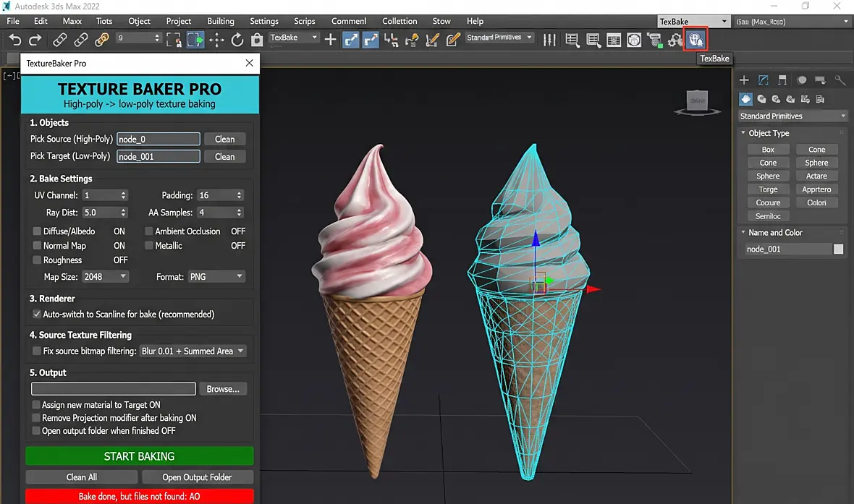Click the node_001 object color swatch
This screenshot has width=854, height=504.
click(x=838, y=249)
